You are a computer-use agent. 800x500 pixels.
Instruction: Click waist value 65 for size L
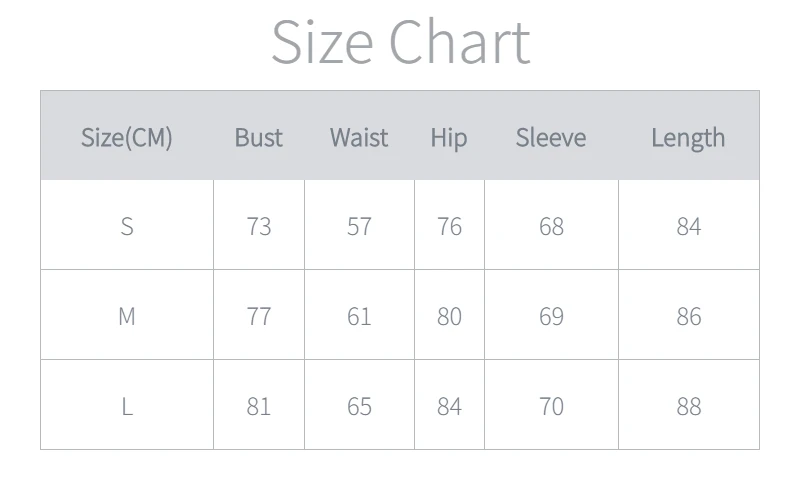coord(359,406)
